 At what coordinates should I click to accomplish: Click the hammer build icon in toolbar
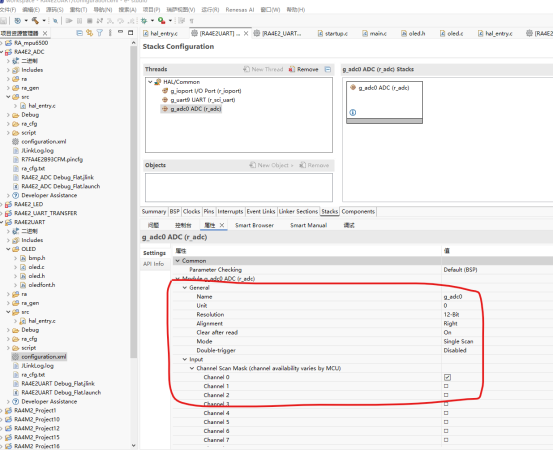point(35,21)
